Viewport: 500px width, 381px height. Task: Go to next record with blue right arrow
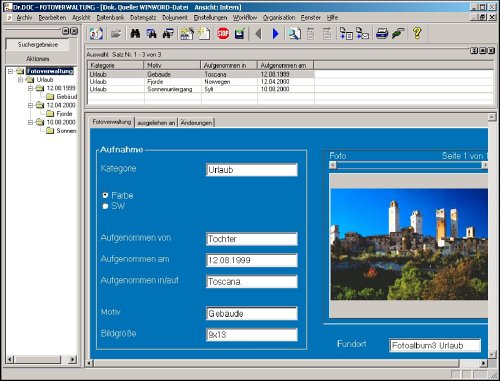click(275, 34)
